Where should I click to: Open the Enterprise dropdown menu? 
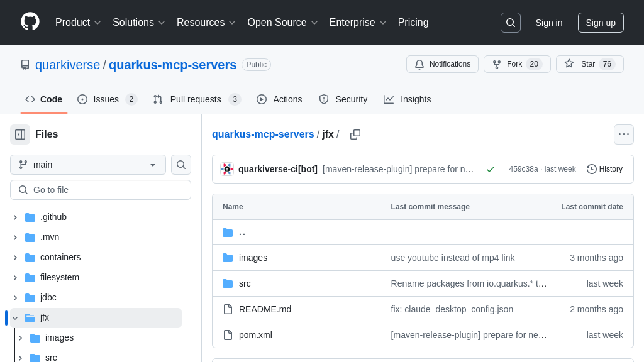[358, 22]
